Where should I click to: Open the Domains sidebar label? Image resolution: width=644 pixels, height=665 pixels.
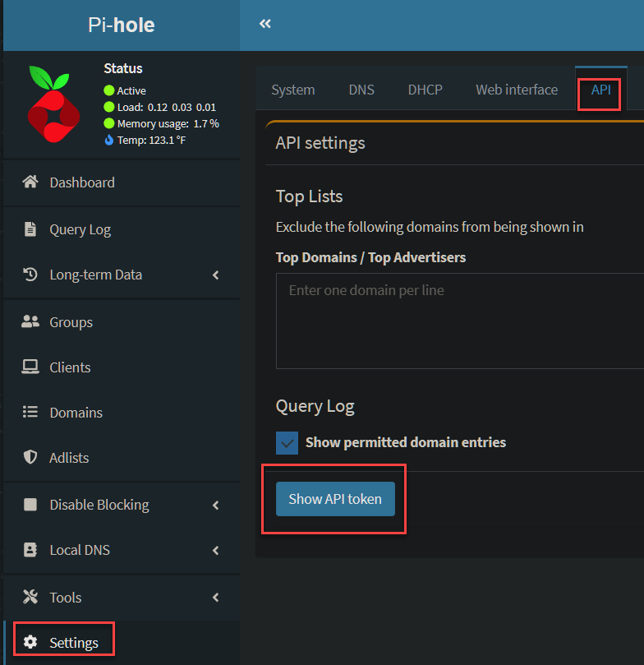point(76,413)
